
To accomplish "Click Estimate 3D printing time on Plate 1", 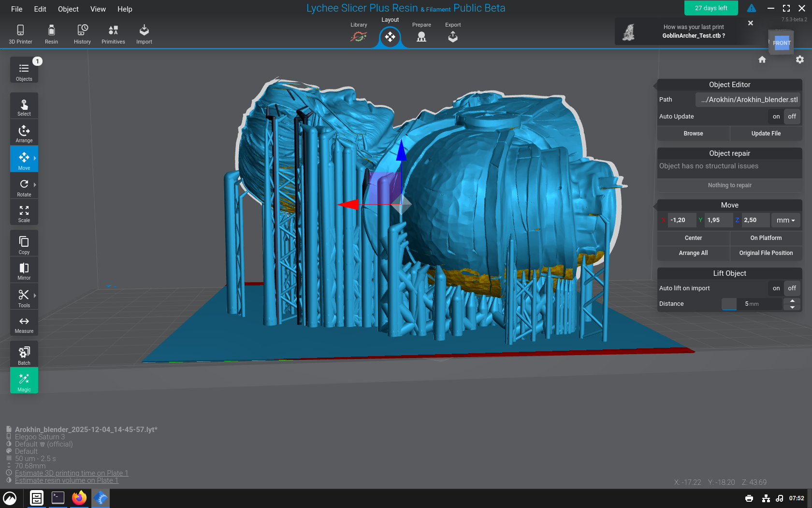I will click(72, 473).
